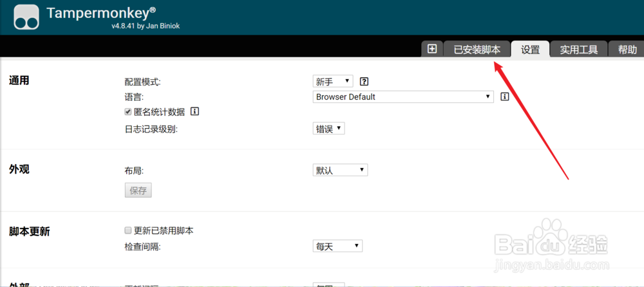Screen dimensions: 644x287
Task: Open the 检查间隔 dropdown showing 每天
Action: point(337,246)
